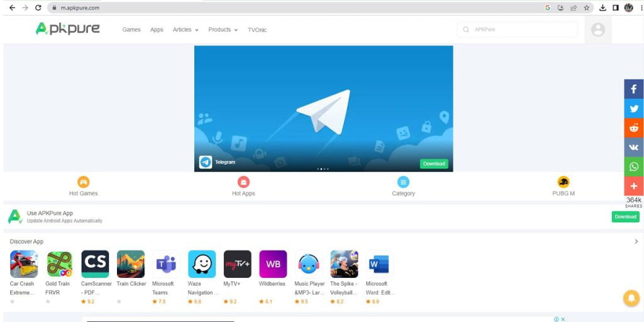Click in the APKPure search field
This screenshot has height=322, width=644.
tap(518, 30)
